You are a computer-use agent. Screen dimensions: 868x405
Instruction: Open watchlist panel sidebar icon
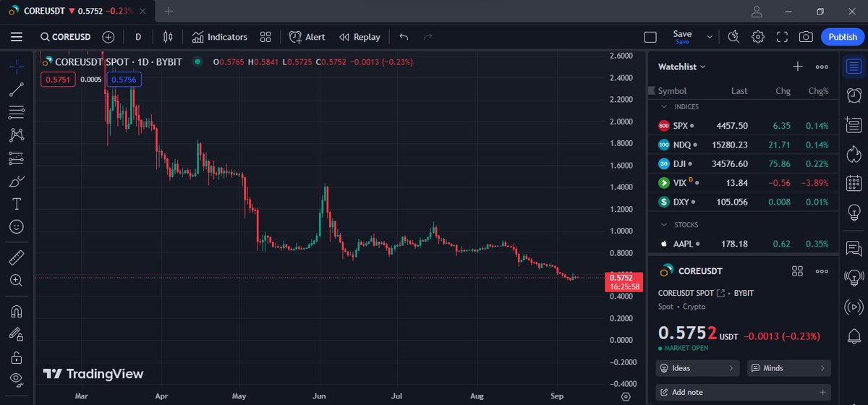click(854, 67)
